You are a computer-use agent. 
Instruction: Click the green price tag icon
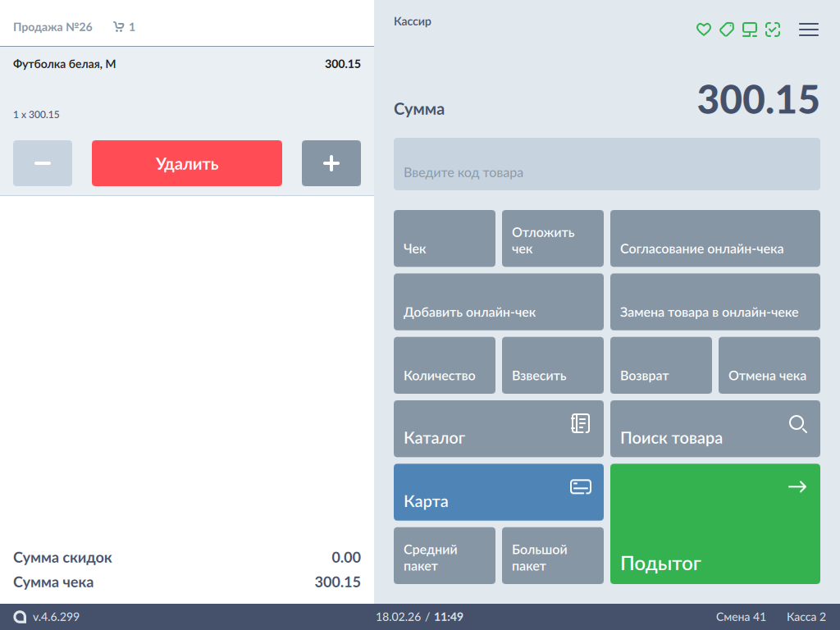click(726, 30)
